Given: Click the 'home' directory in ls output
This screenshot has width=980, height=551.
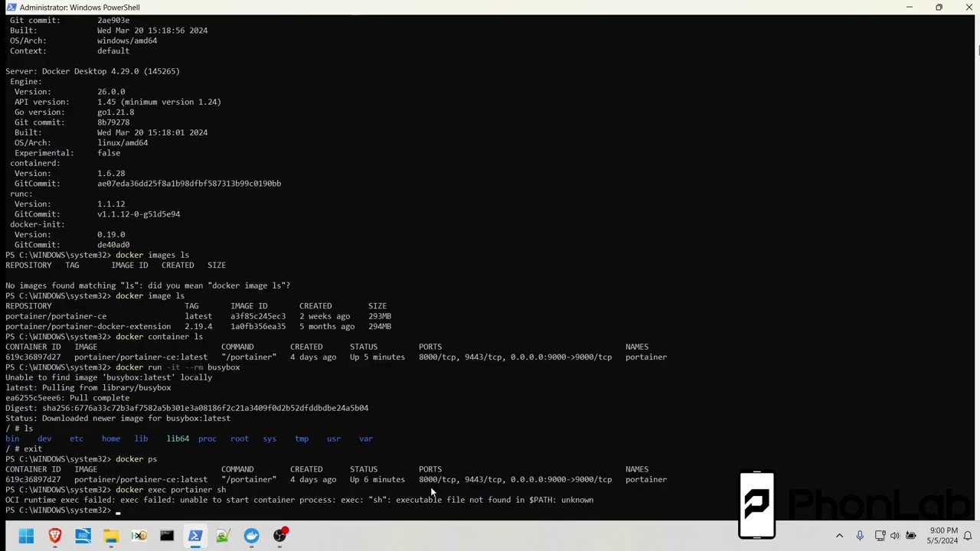Looking at the screenshot, I should click(x=111, y=439).
